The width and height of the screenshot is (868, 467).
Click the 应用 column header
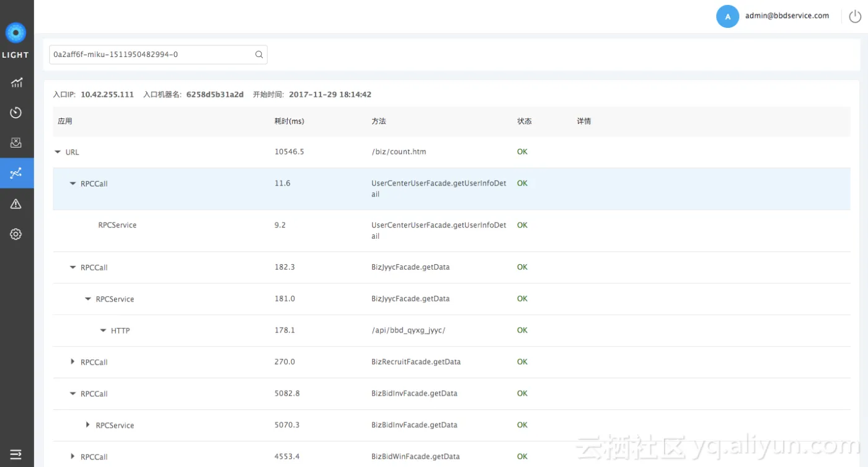coord(65,121)
